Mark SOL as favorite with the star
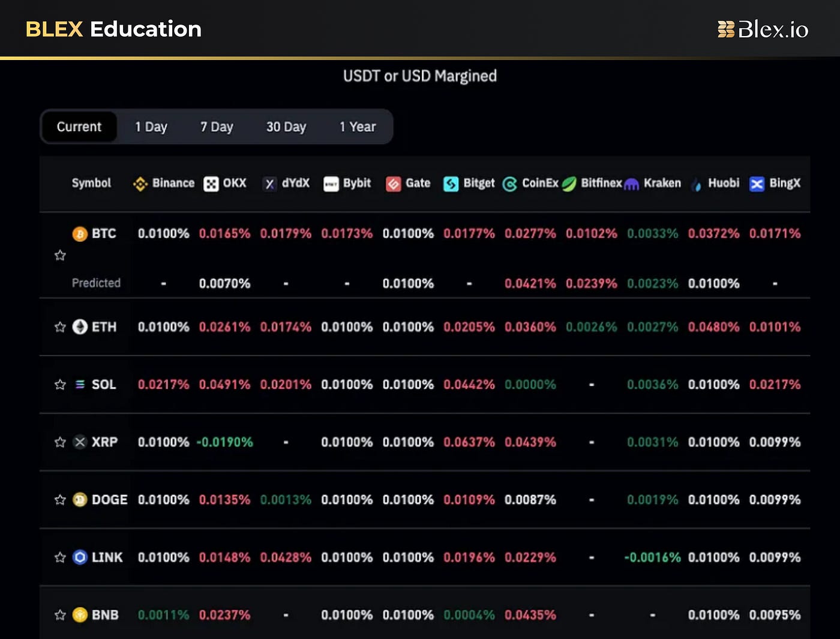The width and height of the screenshot is (840, 639). pyautogui.click(x=59, y=385)
